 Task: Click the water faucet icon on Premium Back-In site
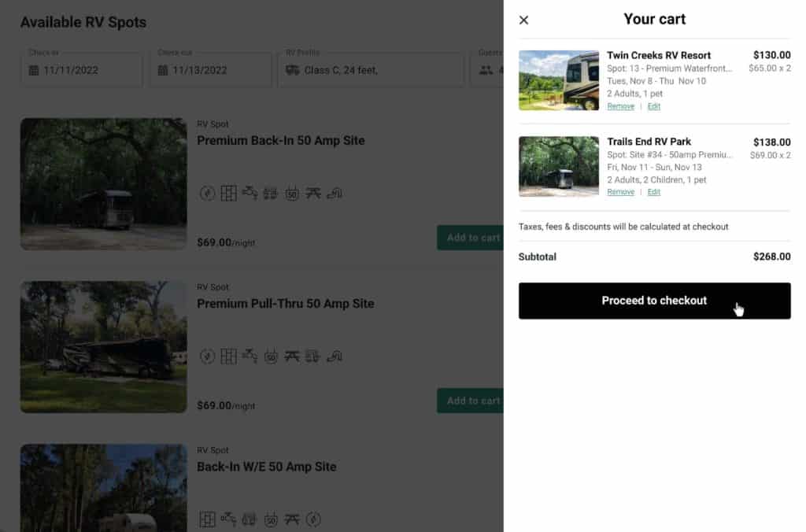click(x=250, y=193)
